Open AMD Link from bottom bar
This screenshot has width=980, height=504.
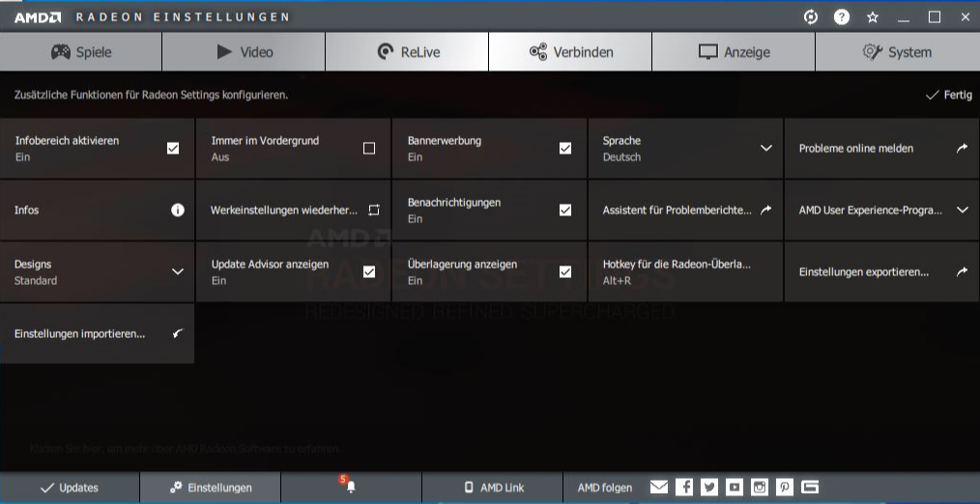(493, 488)
